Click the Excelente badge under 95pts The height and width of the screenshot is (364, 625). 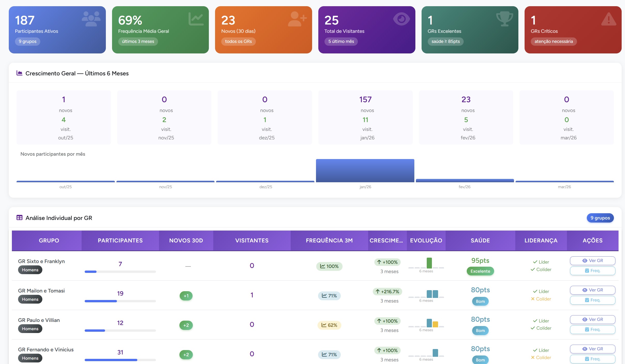pyautogui.click(x=480, y=271)
